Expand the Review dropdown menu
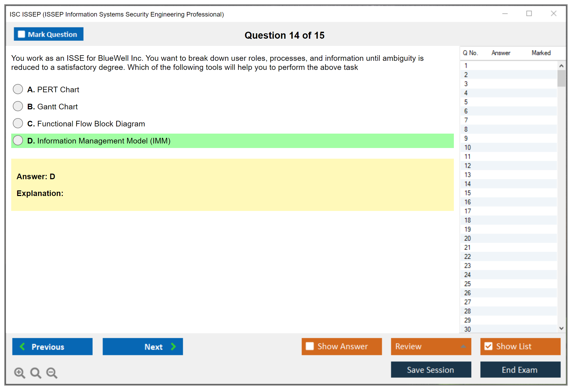574x392 pixels. click(x=463, y=346)
